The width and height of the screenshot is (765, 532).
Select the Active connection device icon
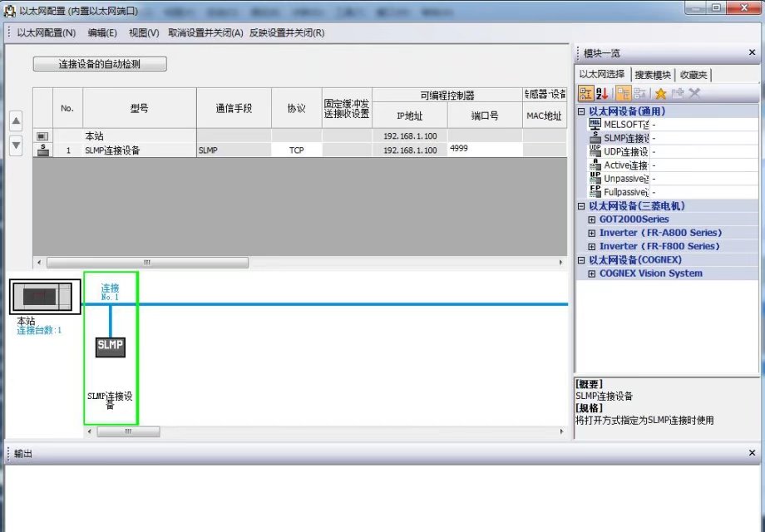(x=595, y=165)
